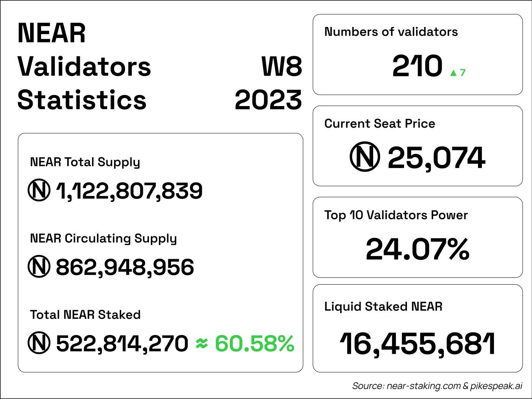Click the seat price value 25,074
This screenshot has height=399, width=532.
[436, 158]
